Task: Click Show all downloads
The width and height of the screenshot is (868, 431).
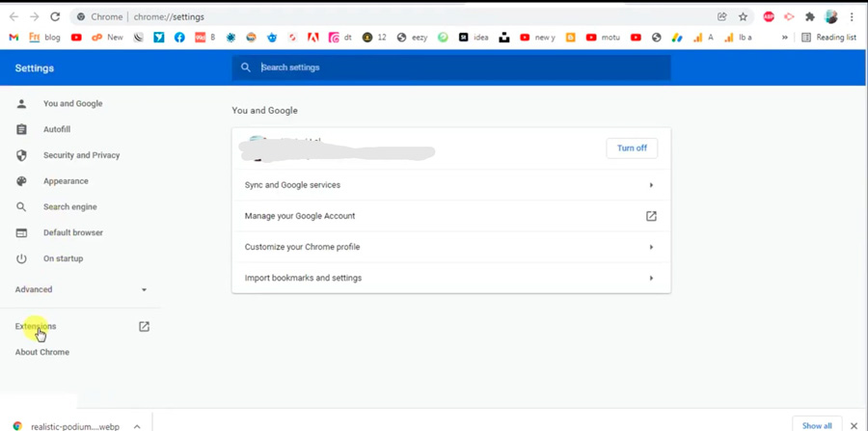Action: (817, 425)
